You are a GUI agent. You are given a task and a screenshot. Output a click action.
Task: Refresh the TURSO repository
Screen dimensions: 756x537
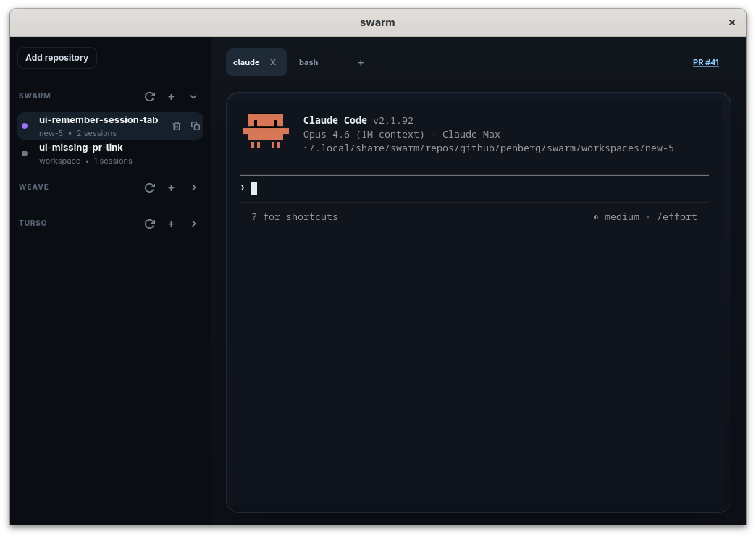149,224
